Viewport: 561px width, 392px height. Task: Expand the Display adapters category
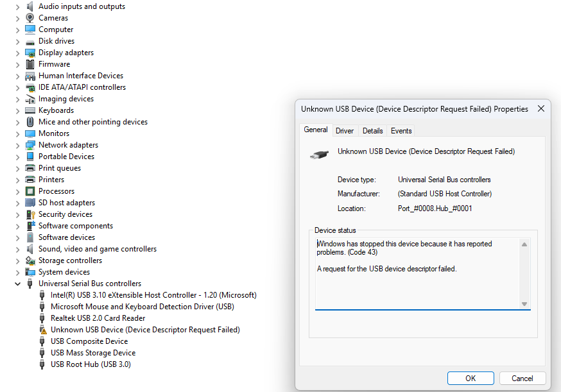tap(17, 53)
